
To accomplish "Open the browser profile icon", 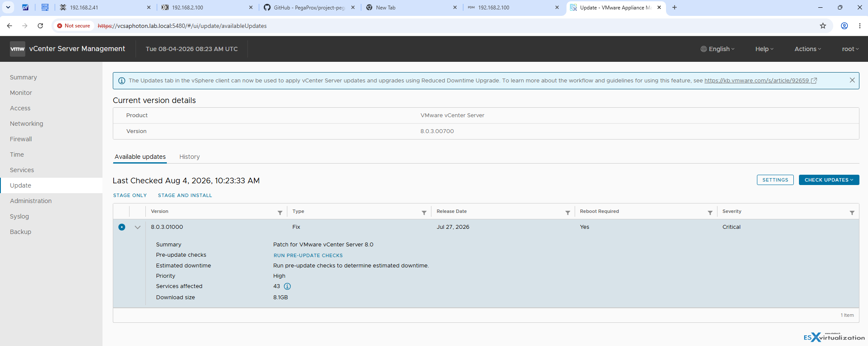I will pyautogui.click(x=844, y=26).
